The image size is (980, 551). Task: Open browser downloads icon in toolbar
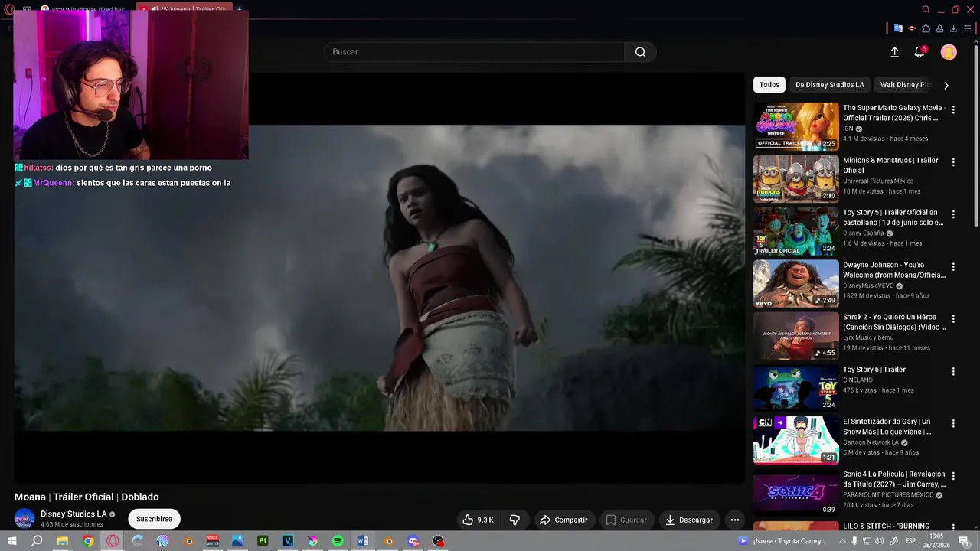pos(953,28)
